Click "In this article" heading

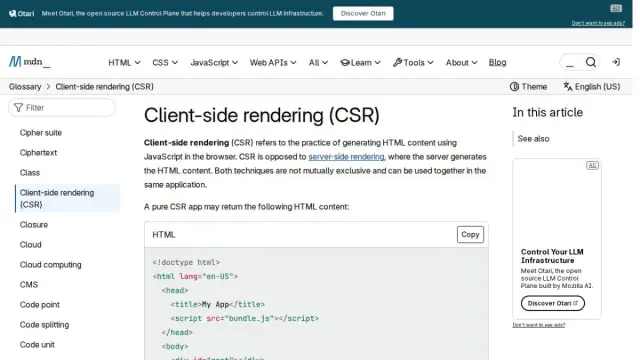tap(548, 113)
